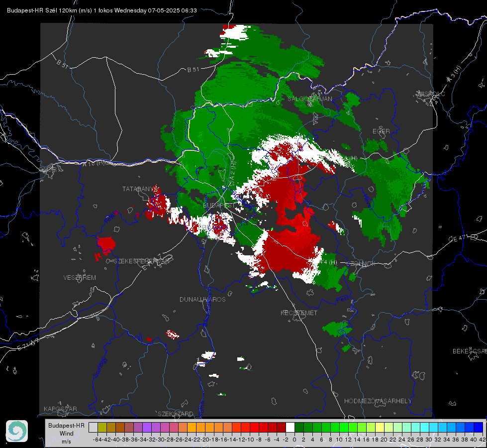This screenshot has height=448, width=487.
Task: Click the 'Somogy' county label
Action: [x=99, y=367]
